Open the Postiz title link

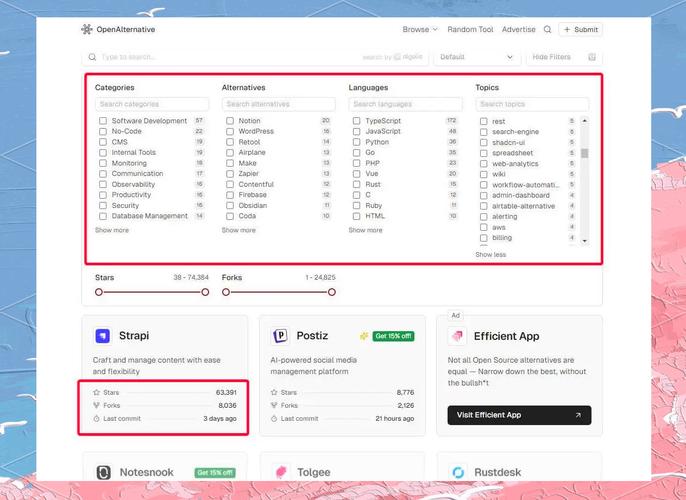(312, 336)
